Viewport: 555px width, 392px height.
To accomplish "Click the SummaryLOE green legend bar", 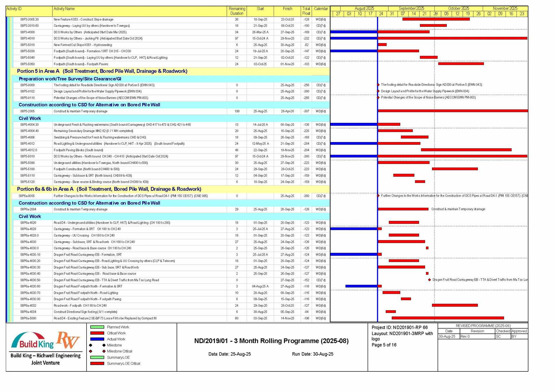I will pyautogui.click(x=97, y=357).
